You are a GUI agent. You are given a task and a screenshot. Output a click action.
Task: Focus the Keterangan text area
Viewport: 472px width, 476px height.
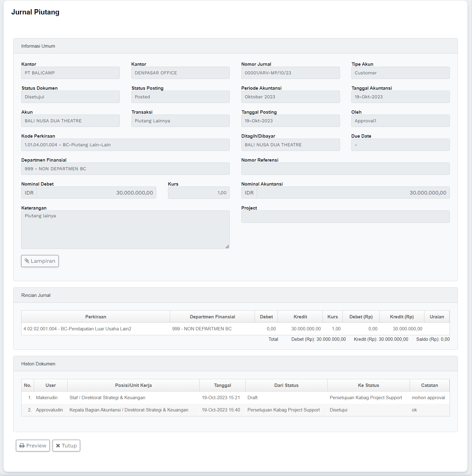(125, 230)
